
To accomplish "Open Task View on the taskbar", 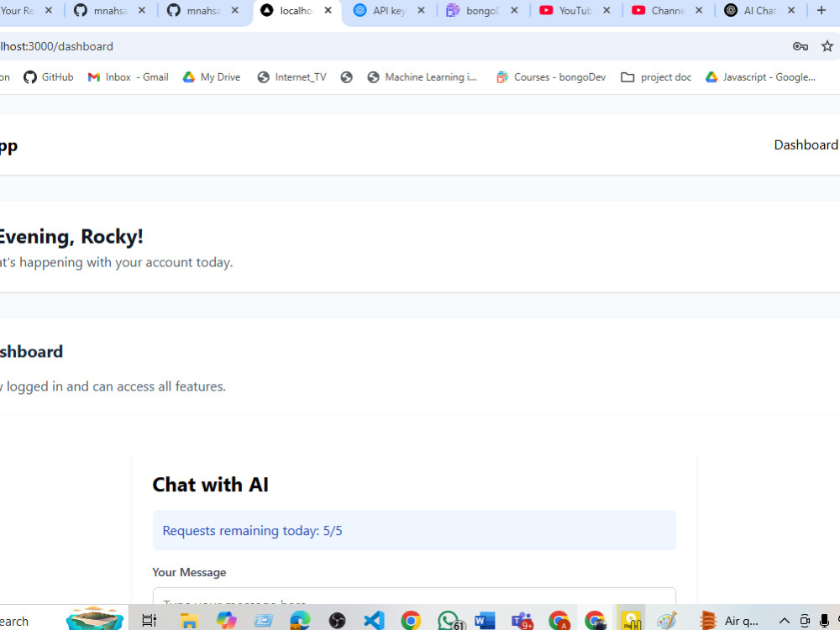I will coord(149,621).
